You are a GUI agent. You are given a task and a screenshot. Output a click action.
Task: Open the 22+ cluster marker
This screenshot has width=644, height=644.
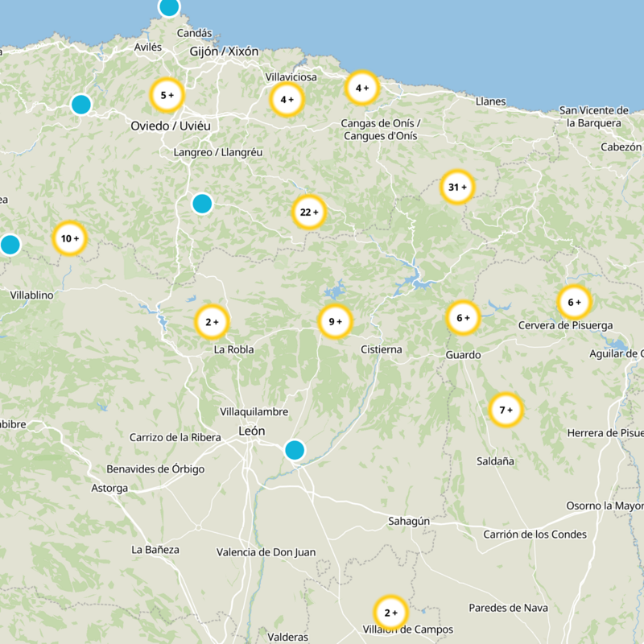309,212
